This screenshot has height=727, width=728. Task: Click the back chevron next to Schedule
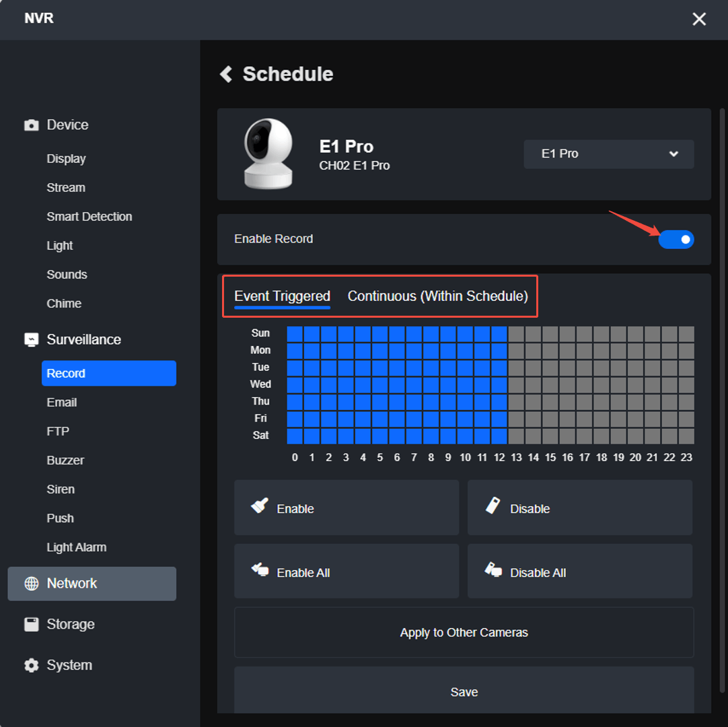coord(226,74)
